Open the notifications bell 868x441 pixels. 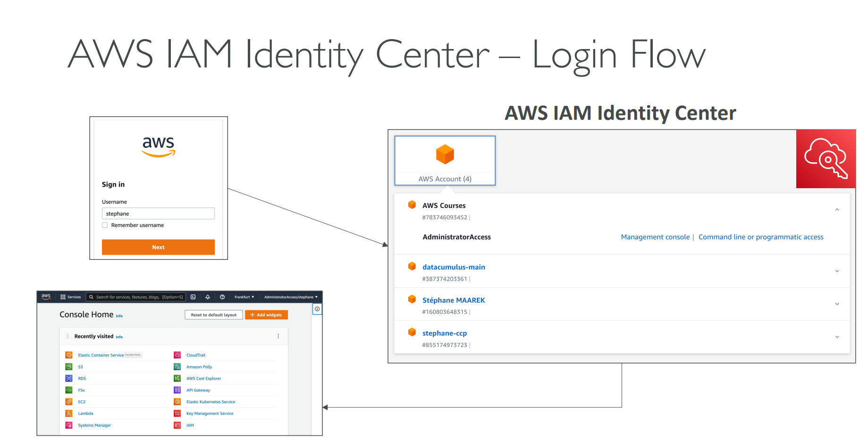tap(208, 297)
